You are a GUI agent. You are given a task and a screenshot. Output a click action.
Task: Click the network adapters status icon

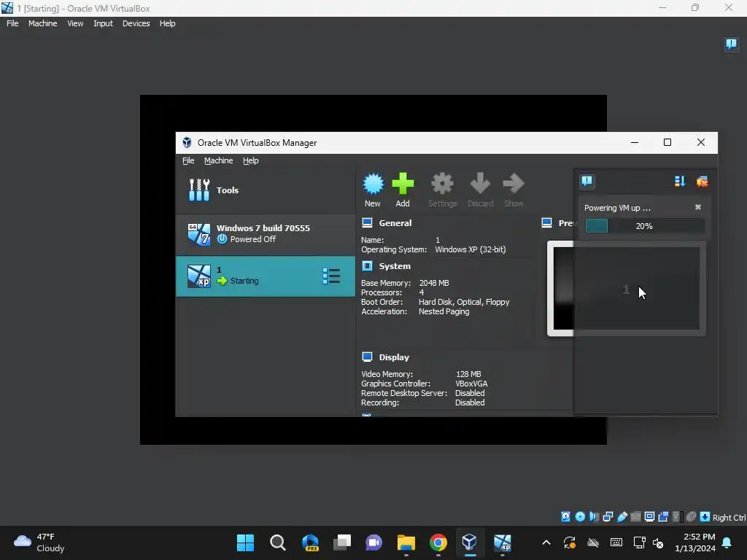tap(608, 517)
